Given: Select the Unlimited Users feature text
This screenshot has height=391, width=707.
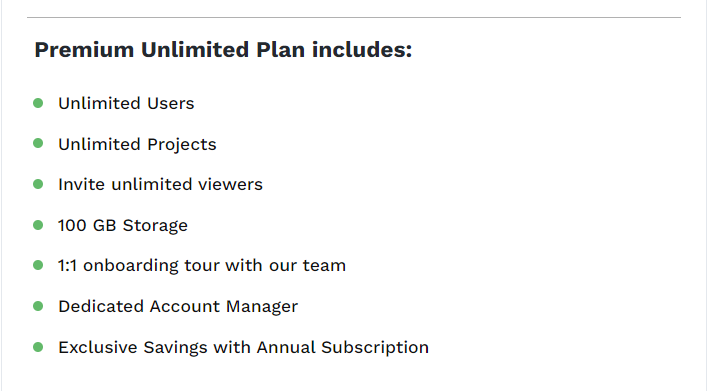Looking at the screenshot, I should coord(126,103).
